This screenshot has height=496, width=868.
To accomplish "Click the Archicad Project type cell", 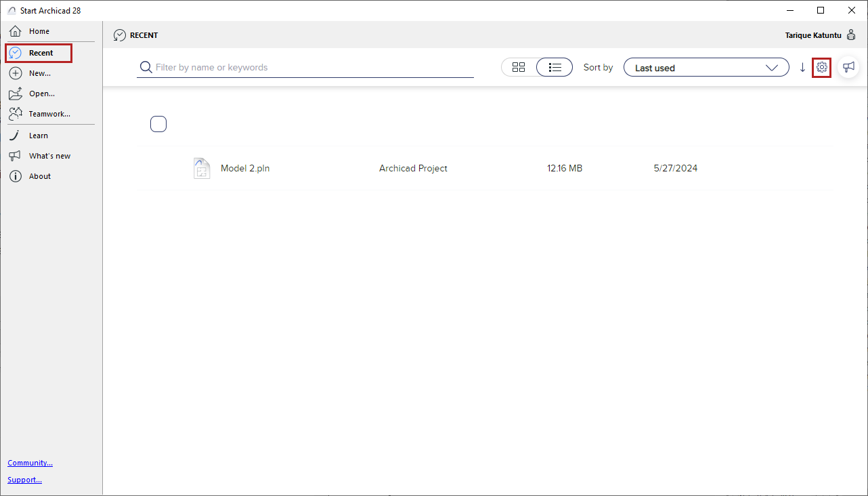I will click(x=413, y=168).
